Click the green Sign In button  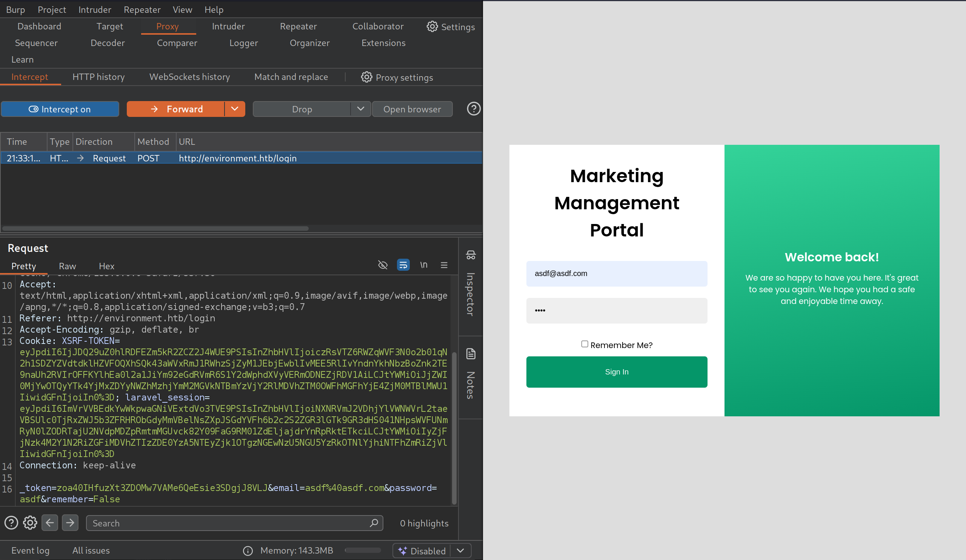(x=617, y=372)
